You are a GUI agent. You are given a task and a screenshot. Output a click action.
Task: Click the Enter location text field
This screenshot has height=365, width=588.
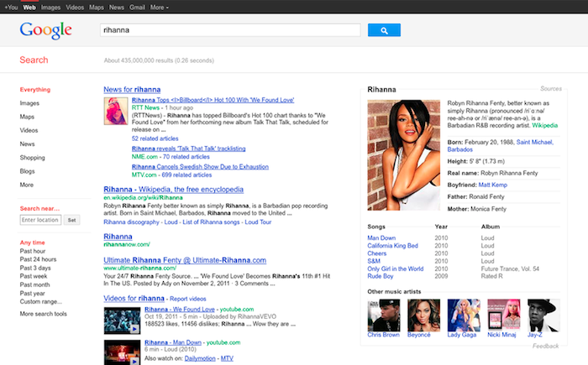[x=40, y=220]
